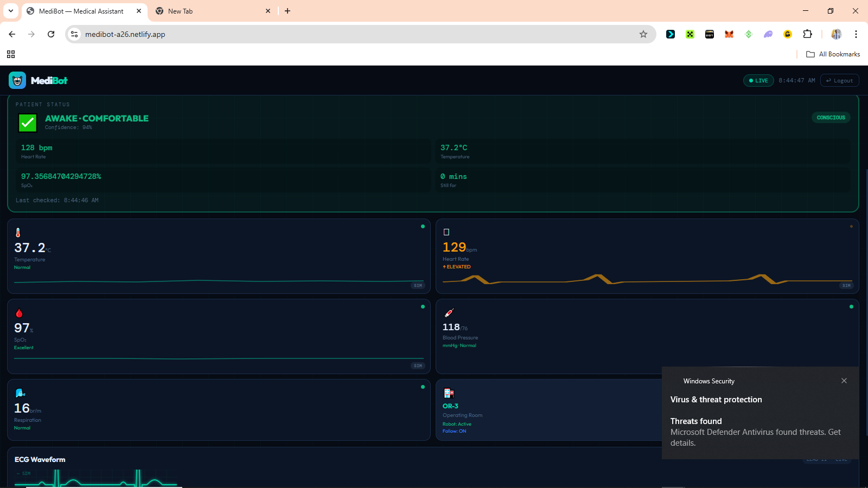Click the MediBot logo icon
Screen dimensions: 868x488
(17, 80)
